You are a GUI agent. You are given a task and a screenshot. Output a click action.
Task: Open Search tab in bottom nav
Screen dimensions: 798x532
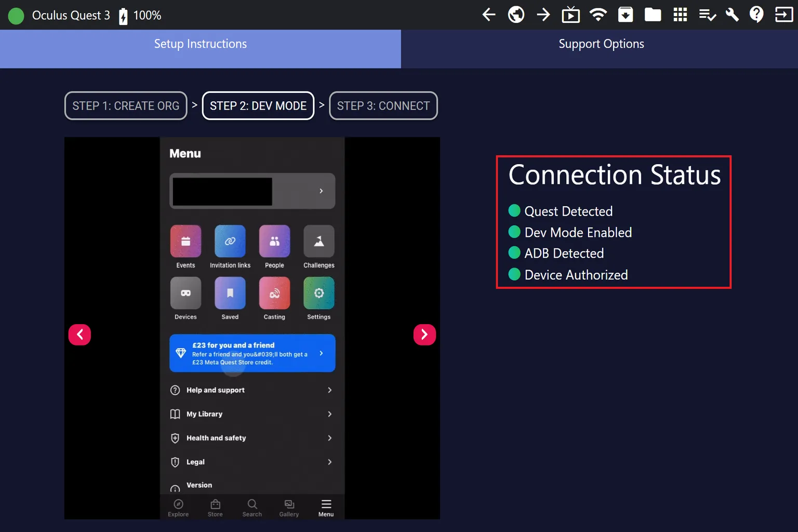[252, 508]
